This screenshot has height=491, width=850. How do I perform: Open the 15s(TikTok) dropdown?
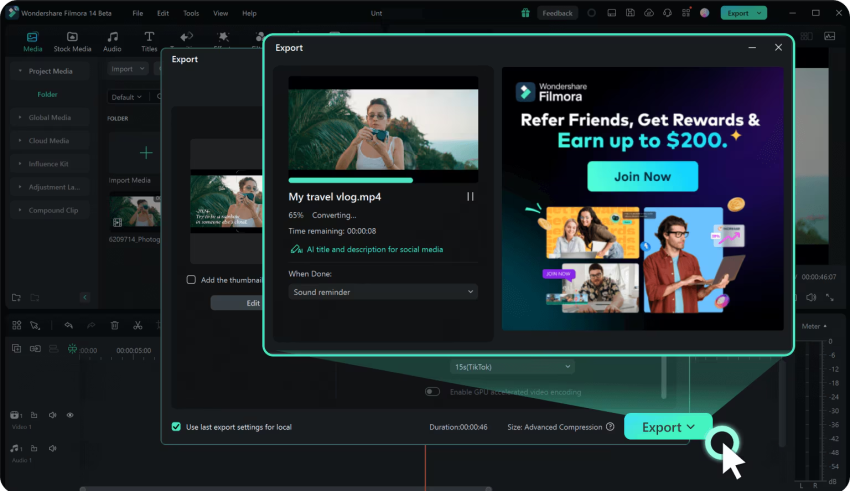(x=512, y=367)
